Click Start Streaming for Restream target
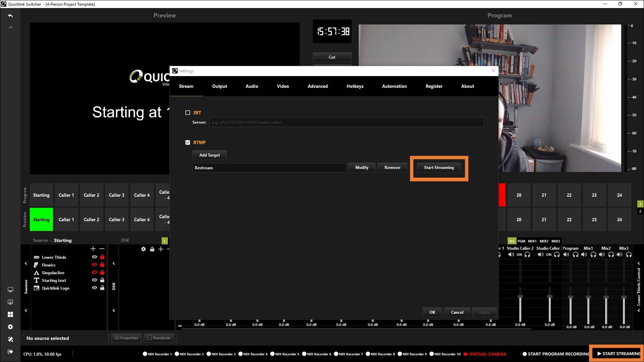 (438, 168)
